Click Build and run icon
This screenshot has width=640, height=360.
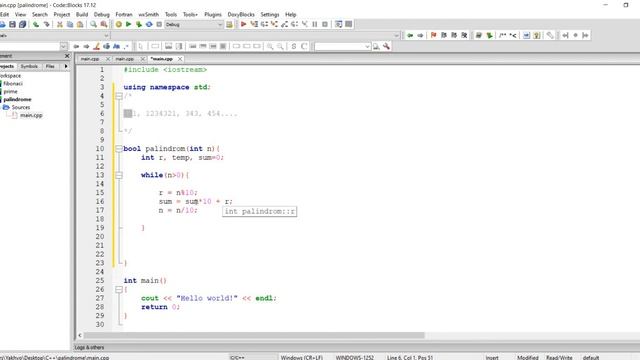139,24
